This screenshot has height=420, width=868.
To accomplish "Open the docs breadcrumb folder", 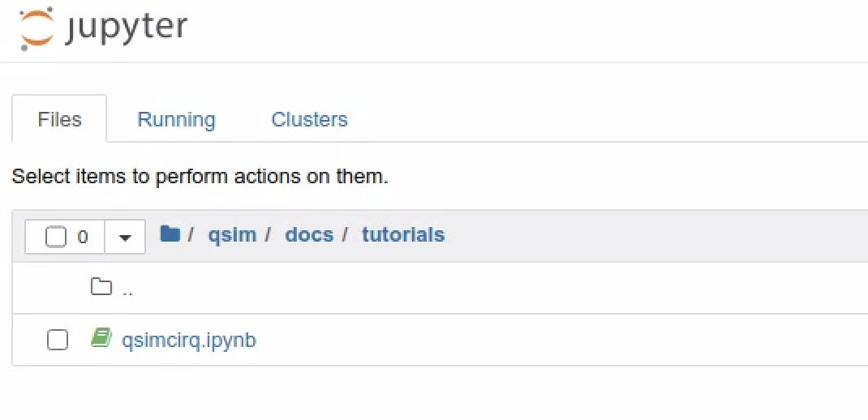I will pyautogui.click(x=309, y=235).
